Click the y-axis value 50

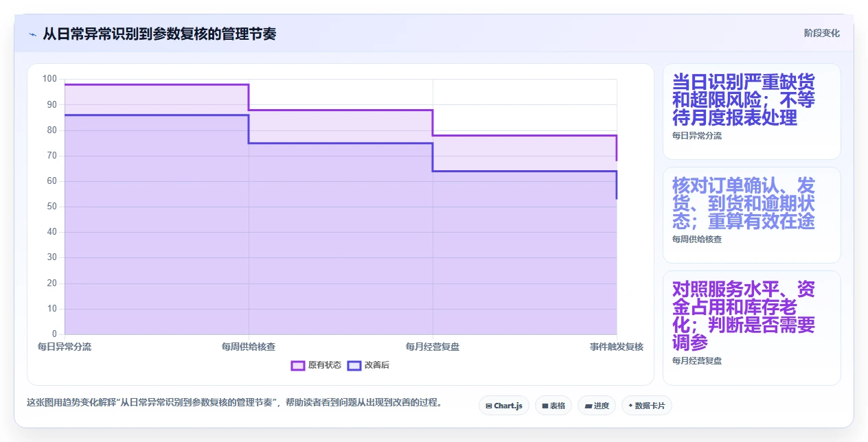[52, 207]
